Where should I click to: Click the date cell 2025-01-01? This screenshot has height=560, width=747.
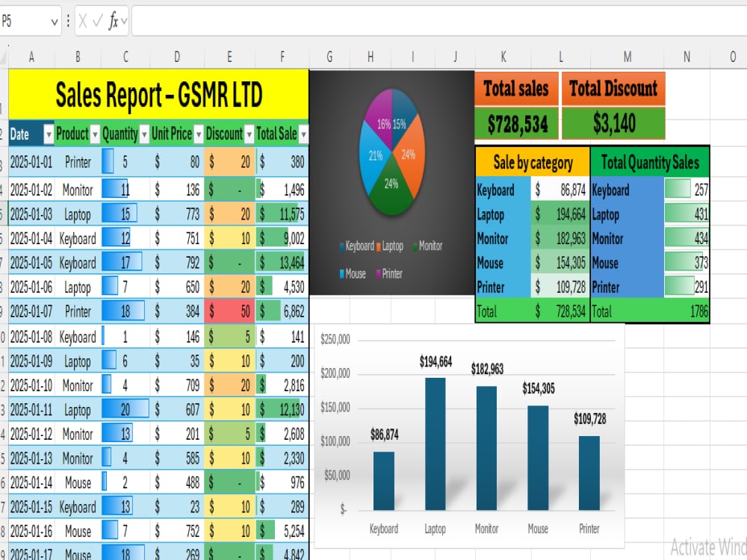(x=31, y=162)
